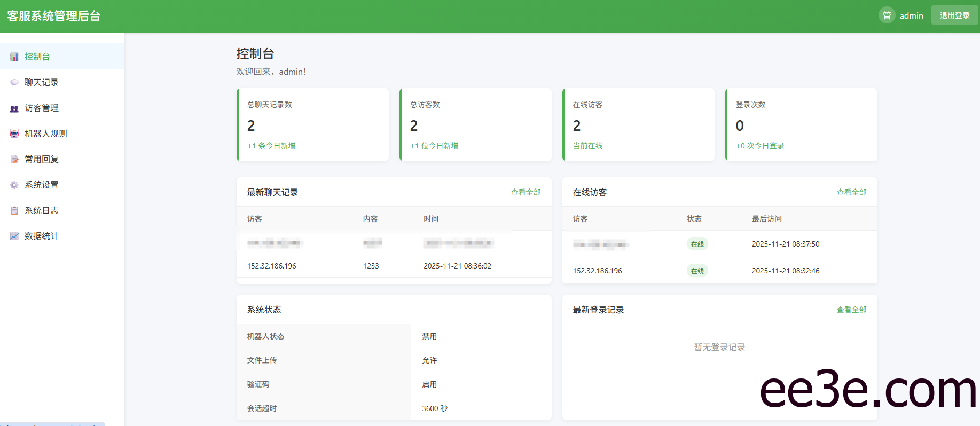
Task: Click the people icon for 访客管理
Action: pyautogui.click(x=14, y=108)
